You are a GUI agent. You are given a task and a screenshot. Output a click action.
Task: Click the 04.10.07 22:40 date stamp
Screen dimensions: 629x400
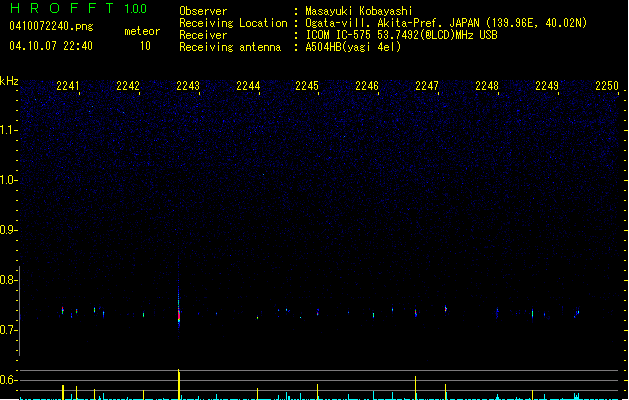(x=50, y=46)
